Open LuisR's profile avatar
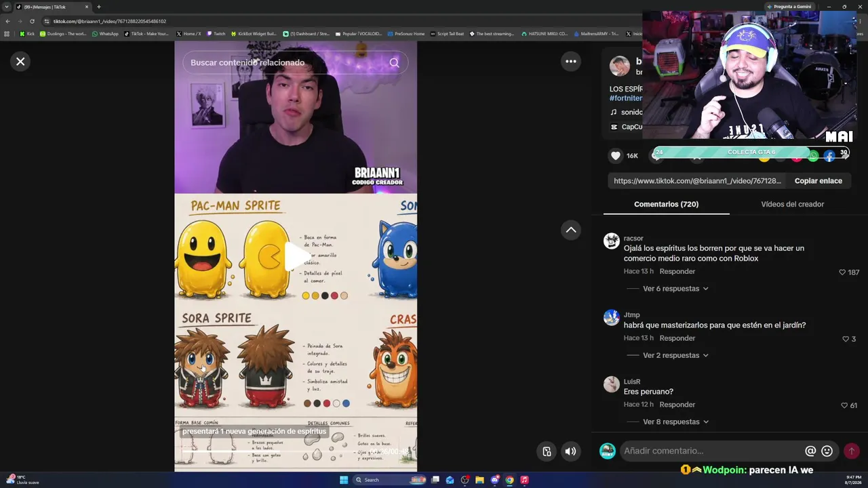Viewport: 868px width, 488px height. click(612, 384)
